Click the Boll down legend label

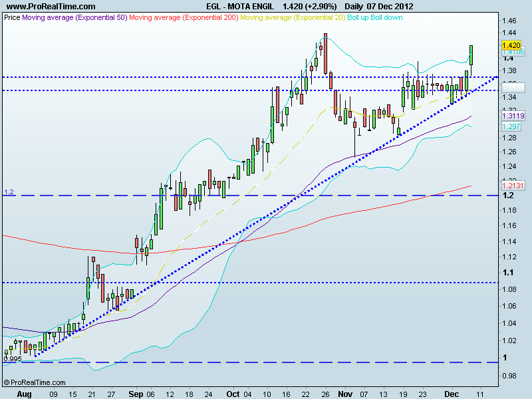click(x=386, y=17)
